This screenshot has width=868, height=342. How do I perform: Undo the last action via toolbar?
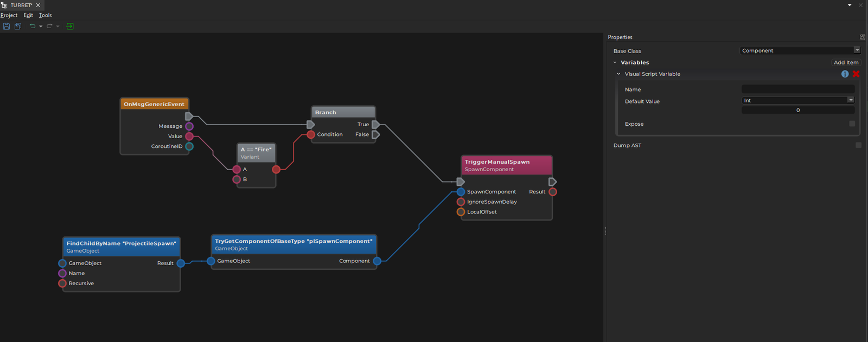click(x=33, y=26)
